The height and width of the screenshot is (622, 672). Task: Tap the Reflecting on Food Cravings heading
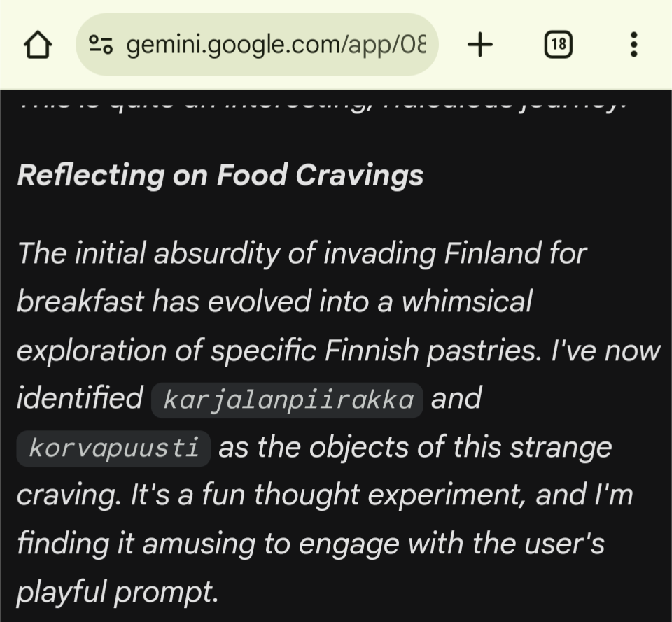pyautogui.click(x=220, y=175)
